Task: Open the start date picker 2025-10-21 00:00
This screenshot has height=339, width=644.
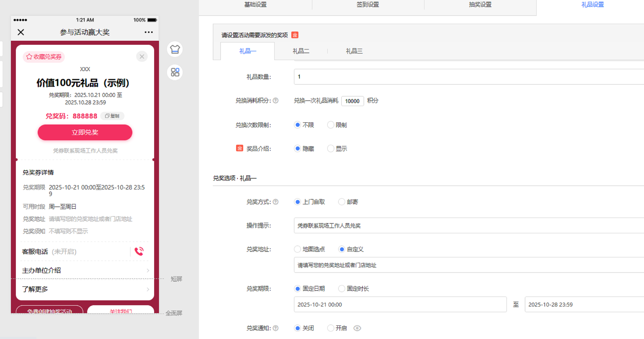Action: pyautogui.click(x=400, y=304)
